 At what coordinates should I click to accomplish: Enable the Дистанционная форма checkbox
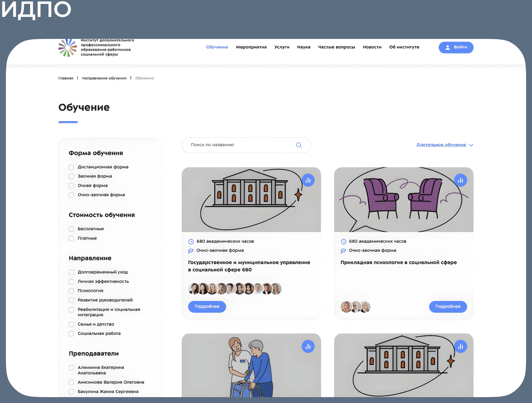coord(71,167)
